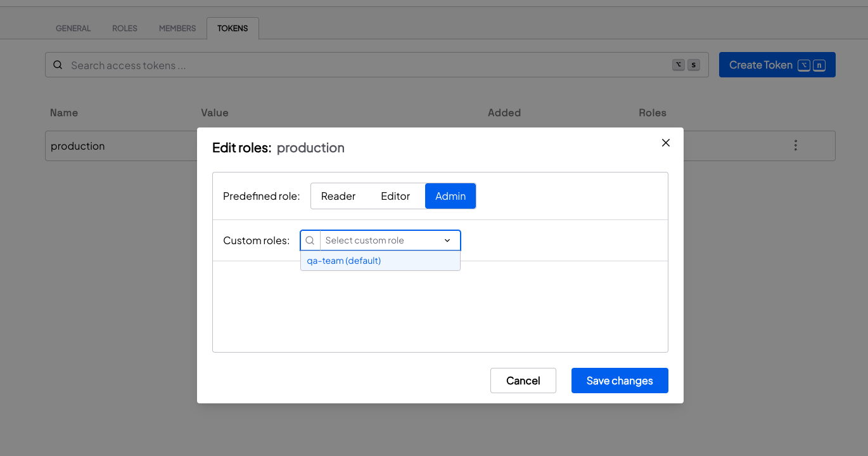The image size is (868, 456).
Task: Go to the Members tab
Action: click(x=177, y=29)
